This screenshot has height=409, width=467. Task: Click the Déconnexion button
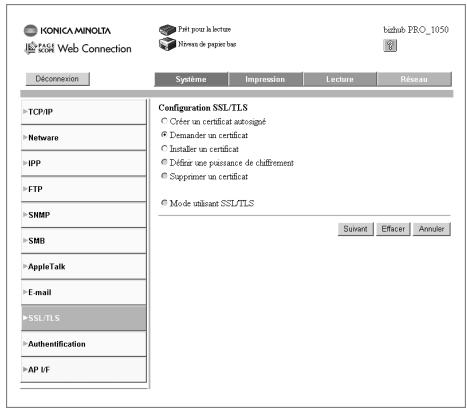[57, 79]
